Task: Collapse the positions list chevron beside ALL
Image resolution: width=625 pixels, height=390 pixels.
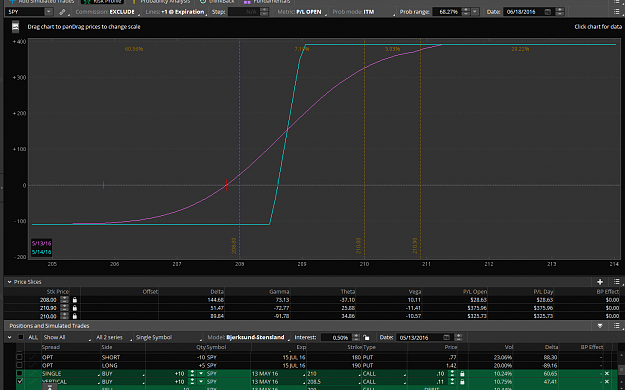Action: 9,337
